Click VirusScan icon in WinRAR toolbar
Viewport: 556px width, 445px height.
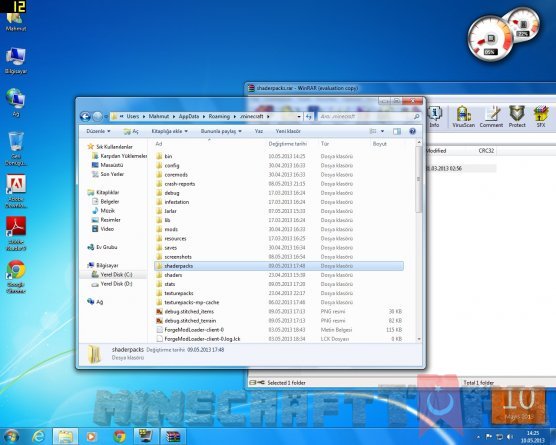(x=463, y=117)
